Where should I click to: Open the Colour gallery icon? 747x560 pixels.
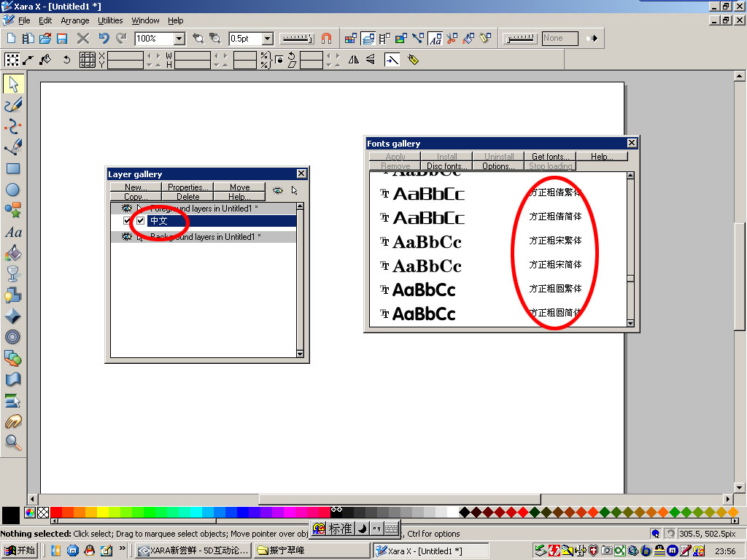(x=351, y=39)
